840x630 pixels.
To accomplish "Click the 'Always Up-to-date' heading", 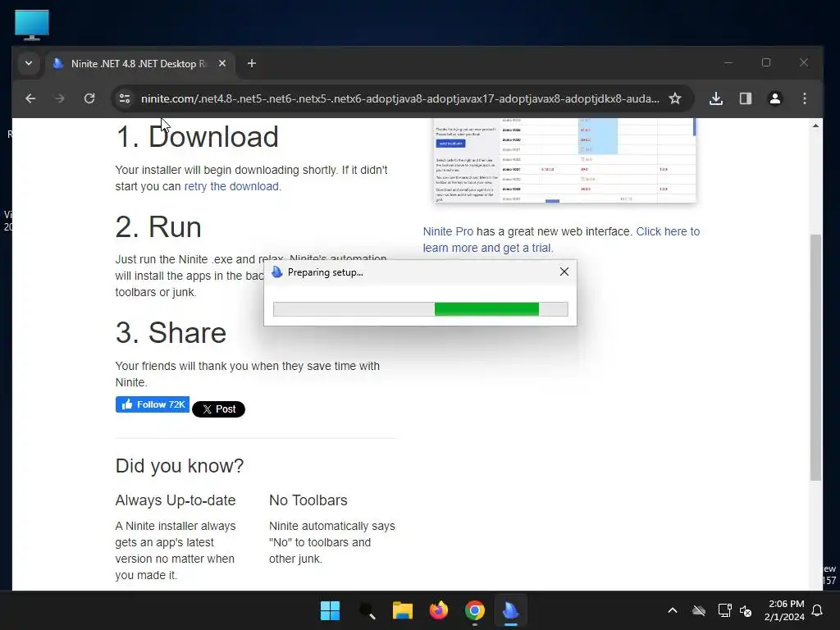I will point(176,500).
